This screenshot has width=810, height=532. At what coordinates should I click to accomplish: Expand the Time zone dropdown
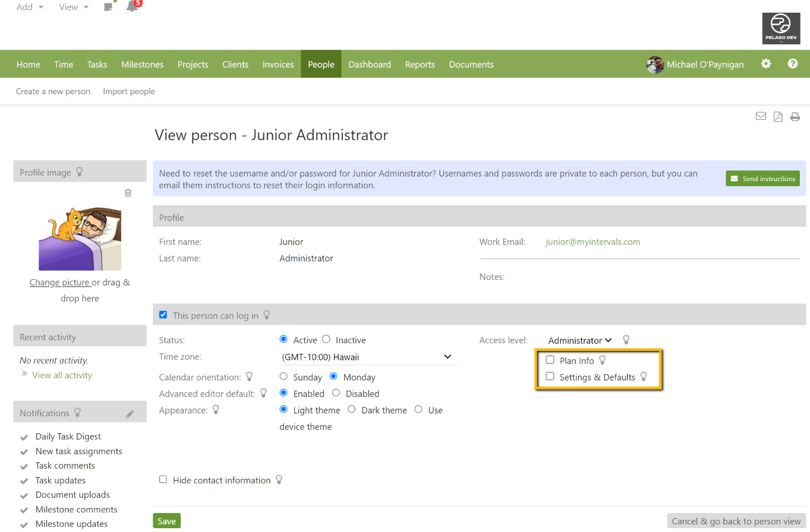click(368, 357)
